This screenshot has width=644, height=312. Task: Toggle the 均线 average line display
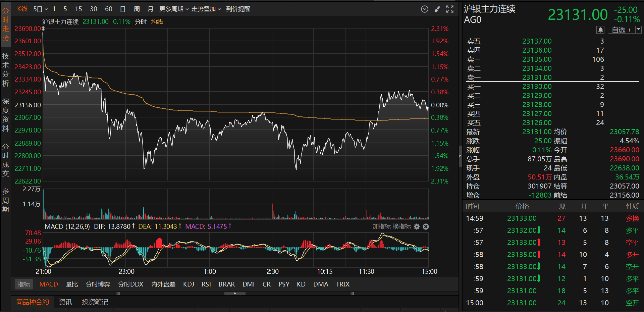(x=157, y=22)
